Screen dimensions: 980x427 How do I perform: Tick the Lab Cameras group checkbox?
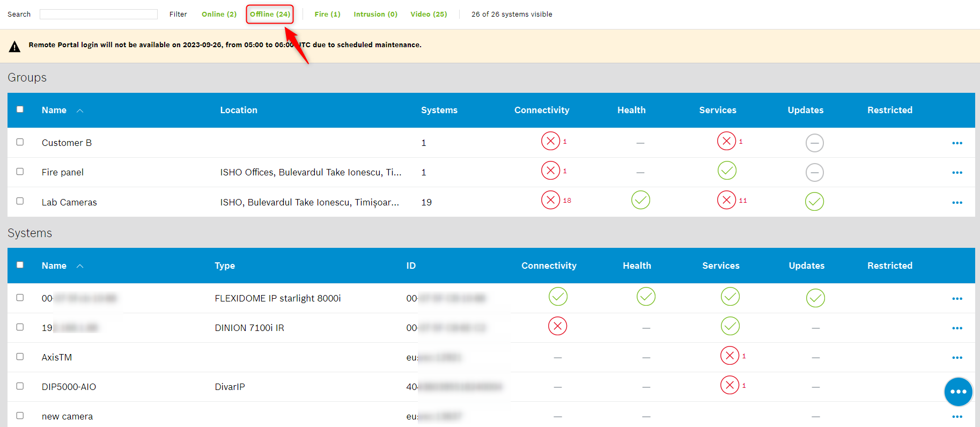(20, 201)
